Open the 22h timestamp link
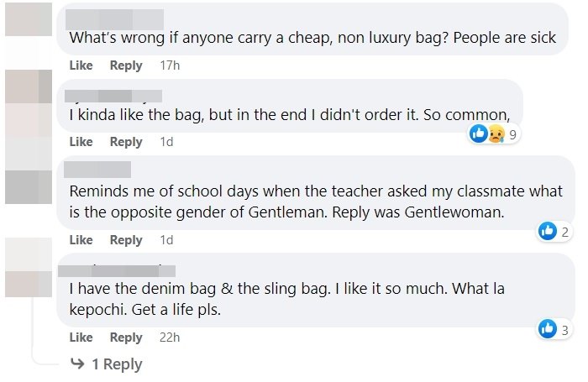588x382 pixels. click(x=170, y=338)
